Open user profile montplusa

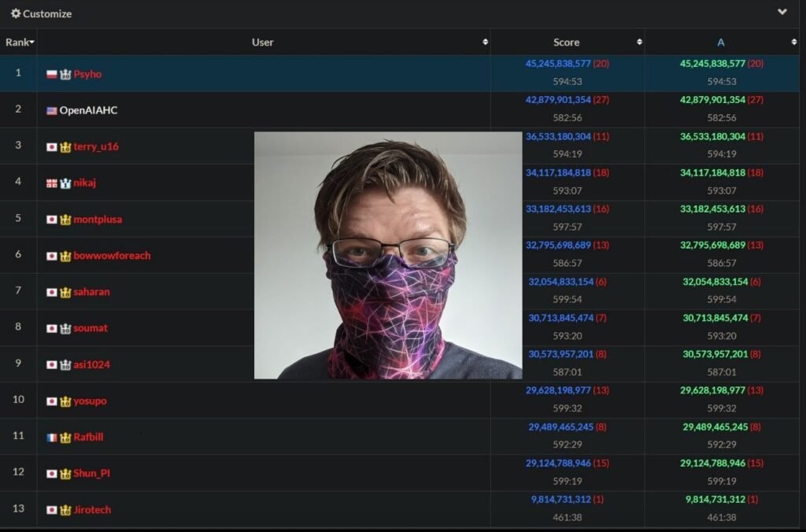[x=98, y=220]
